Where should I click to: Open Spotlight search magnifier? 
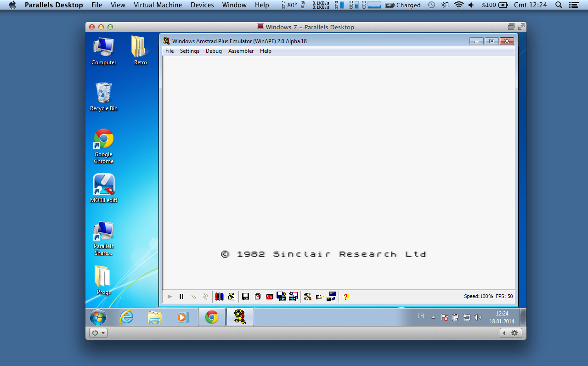coord(559,5)
